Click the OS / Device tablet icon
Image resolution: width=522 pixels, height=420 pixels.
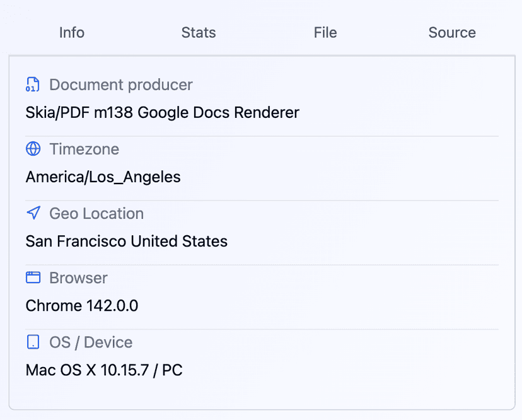33,342
